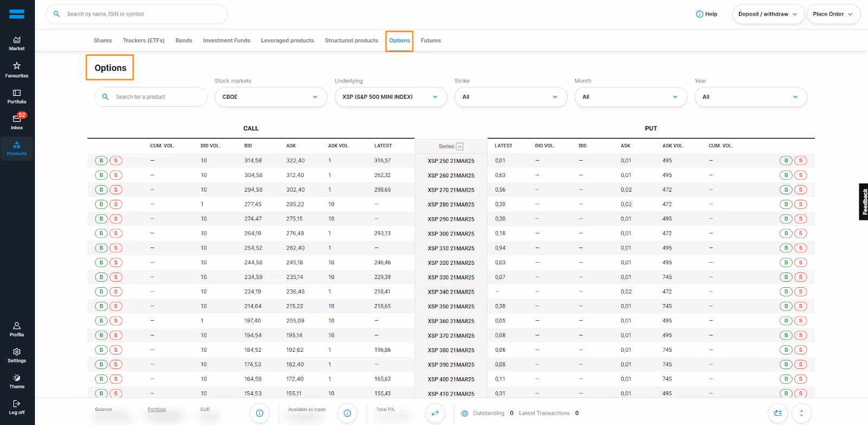The image size is (868, 425).
Task: Open Latest Transactions in bottom bar
Action: 544,413
